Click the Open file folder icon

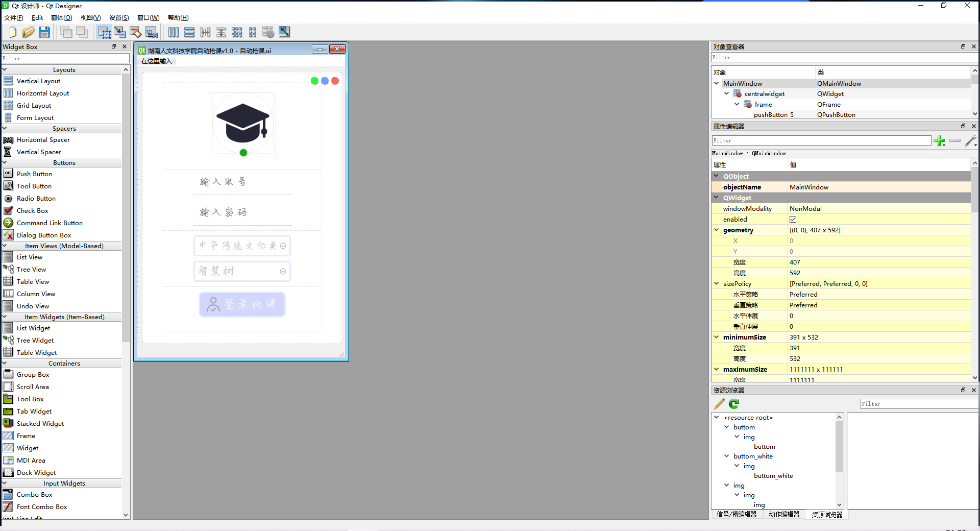[x=29, y=32]
